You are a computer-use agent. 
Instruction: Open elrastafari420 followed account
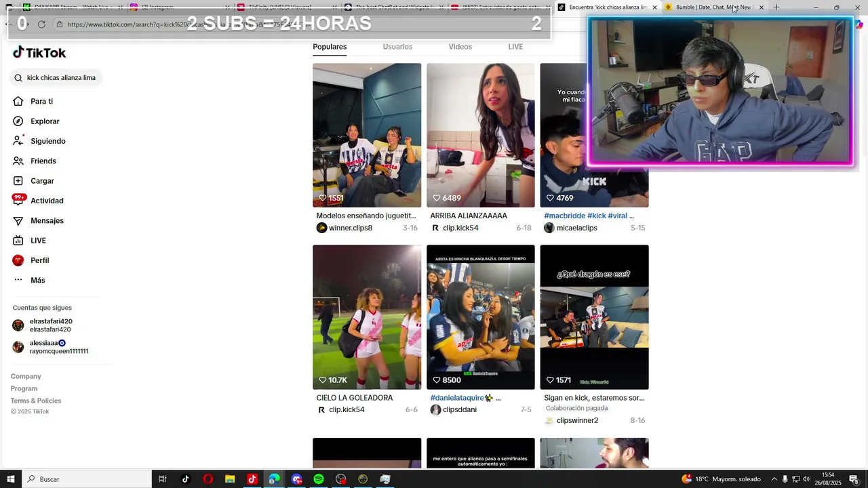pyautogui.click(x=43, y=325)
